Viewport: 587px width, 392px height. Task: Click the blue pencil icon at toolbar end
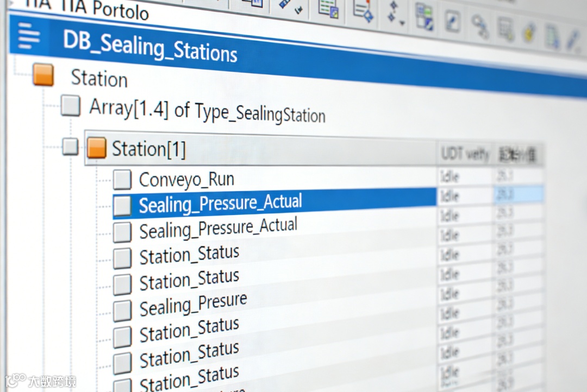[x=573, y=39]
